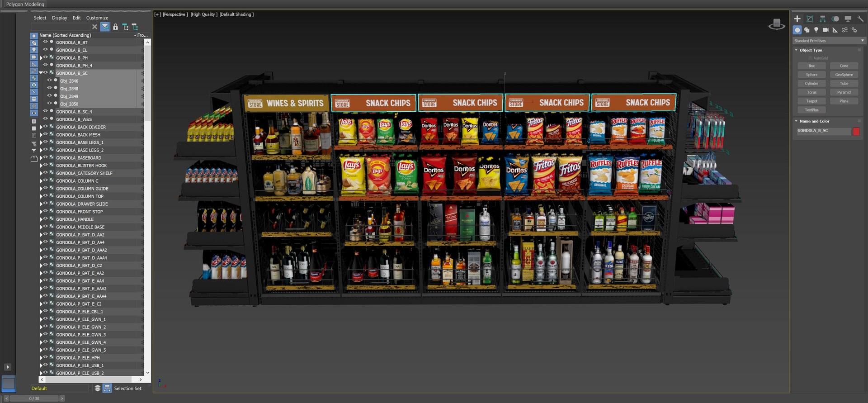Open the Motion panel tab
The height and width of the screenshot is (403, 868).
pos(835,19)
